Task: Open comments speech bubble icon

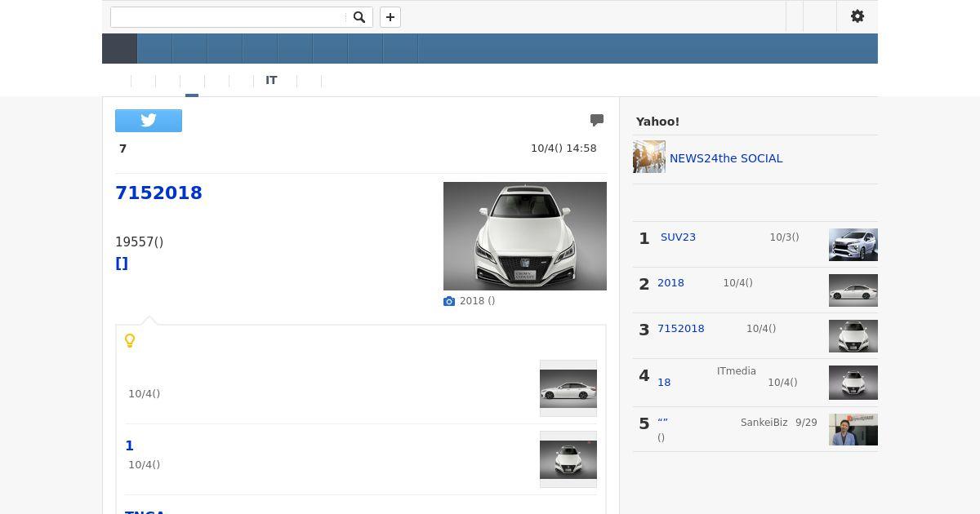Action: tap(597, 120)
